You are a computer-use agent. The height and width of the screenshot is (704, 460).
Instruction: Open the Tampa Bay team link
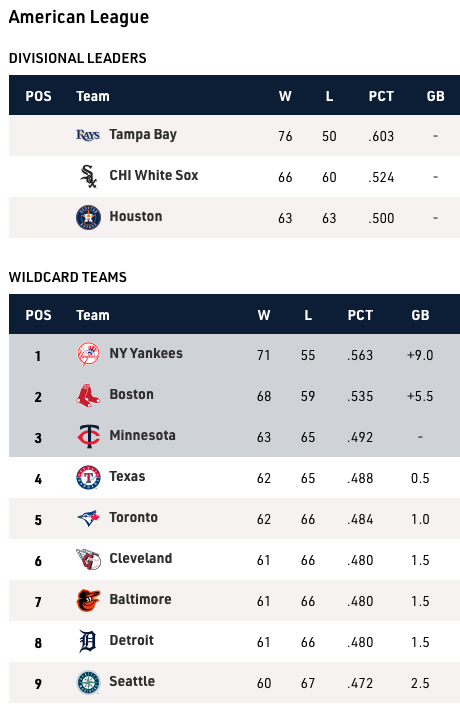point(143,135)
